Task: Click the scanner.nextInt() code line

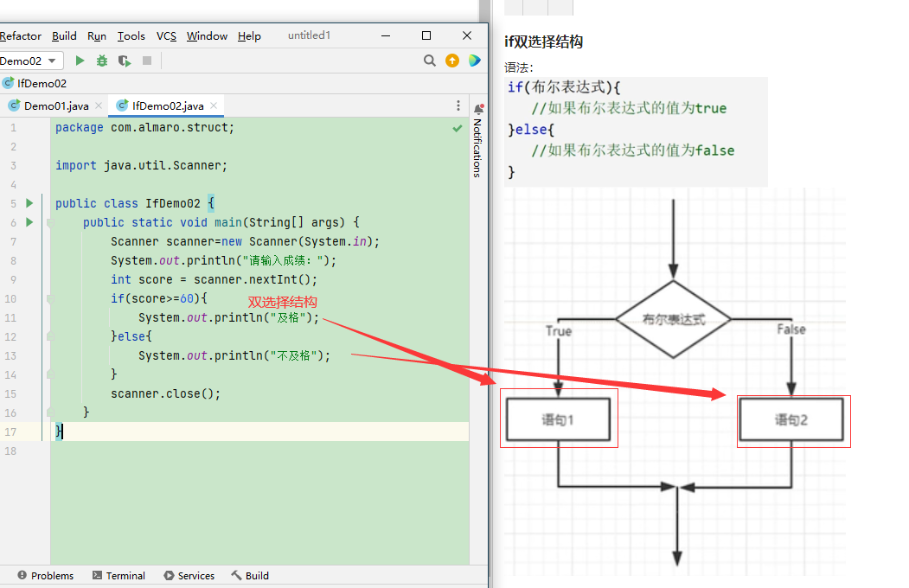Action: point(214,280)
